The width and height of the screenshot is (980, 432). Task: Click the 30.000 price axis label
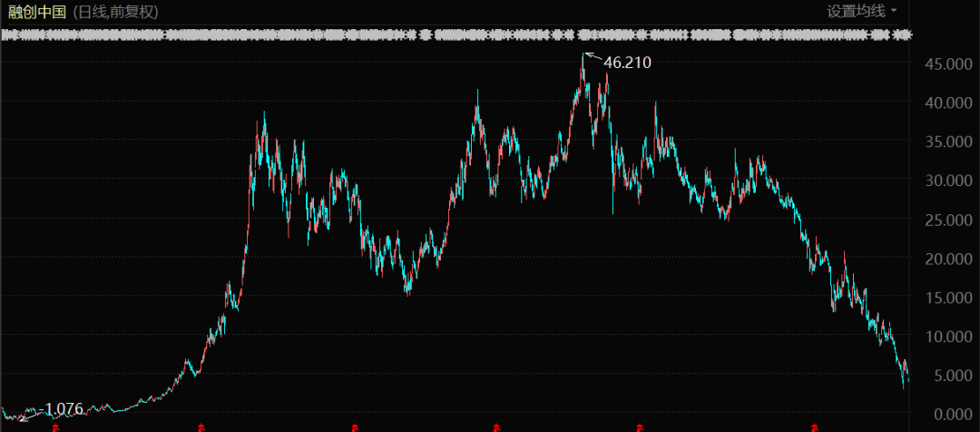coord(945,181)
